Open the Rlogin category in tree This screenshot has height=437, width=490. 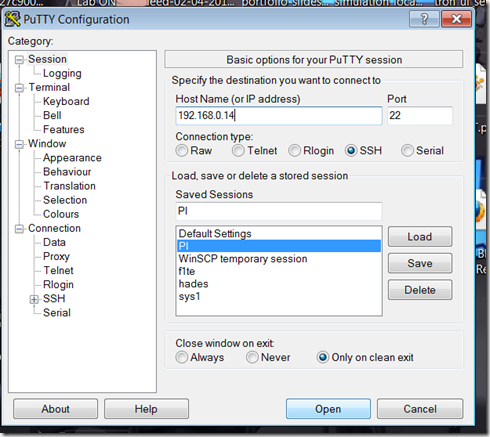[x=58, y=285]
